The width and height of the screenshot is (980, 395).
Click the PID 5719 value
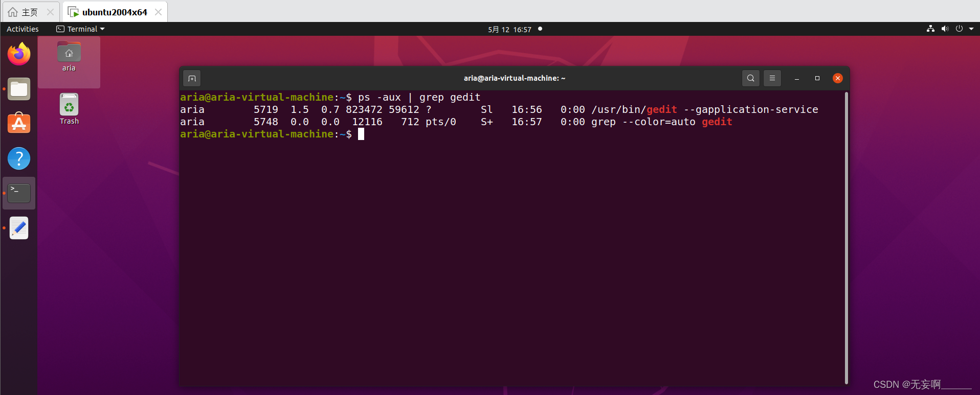[x=266, y=109]
